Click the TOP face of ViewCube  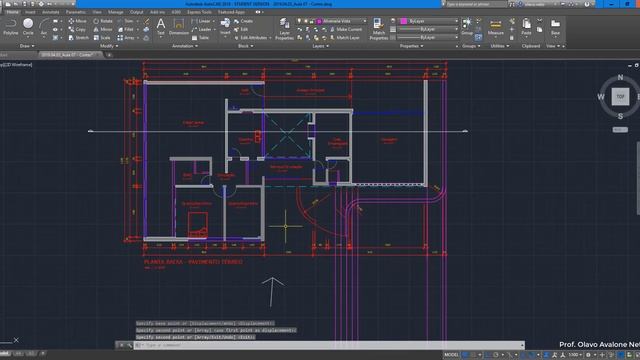[620, 97]
